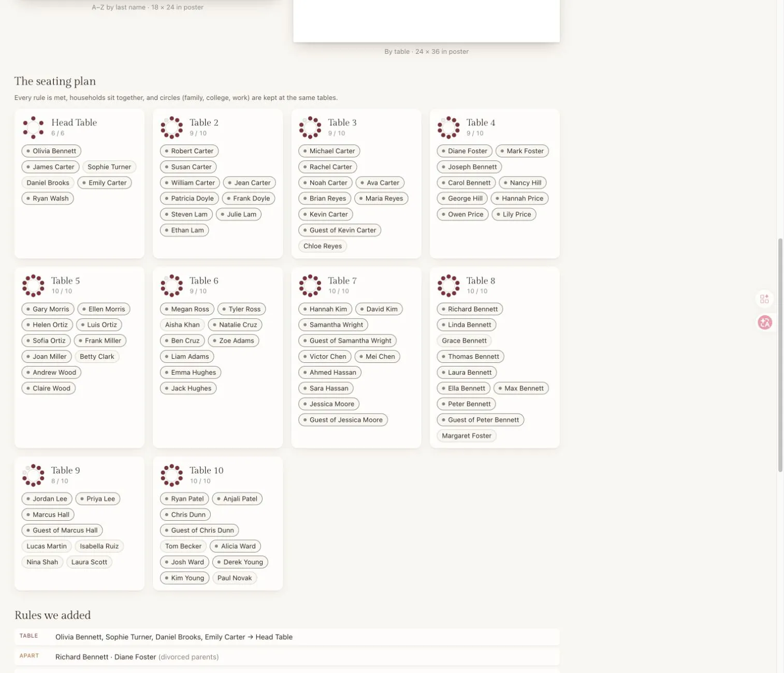Click 'The seating plan' section heading

click(55, 81)
